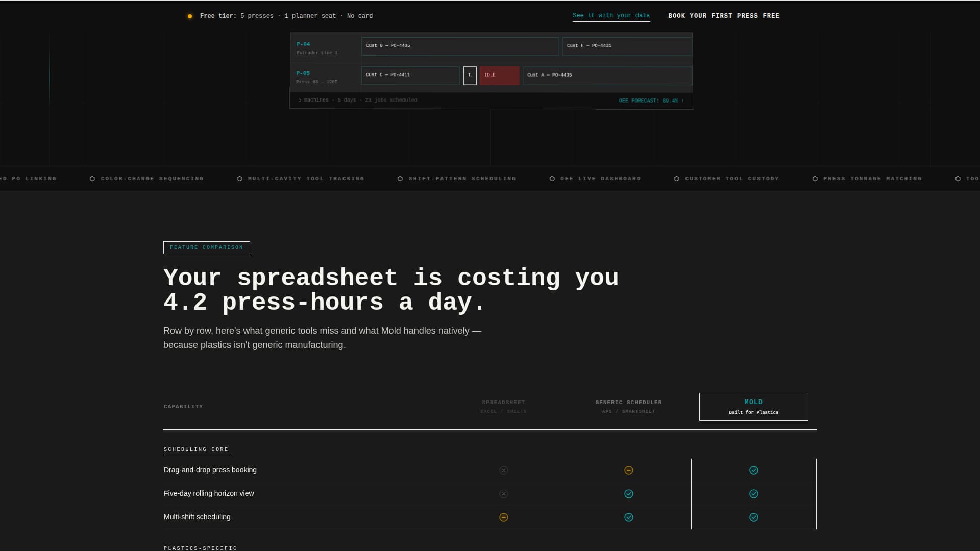Click the red IDLE gap block
Screen dimensions: 980x551
click(499, 76)
